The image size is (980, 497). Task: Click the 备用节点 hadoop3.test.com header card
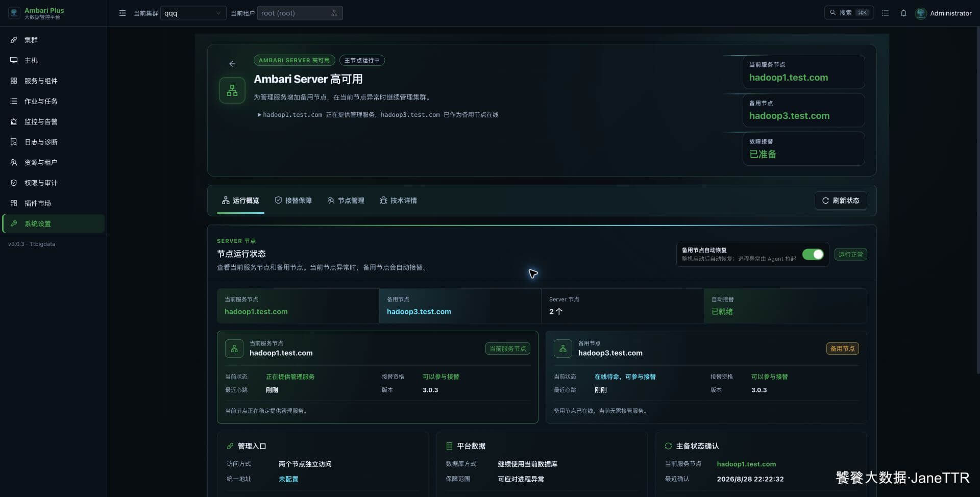tap(803, 110)
